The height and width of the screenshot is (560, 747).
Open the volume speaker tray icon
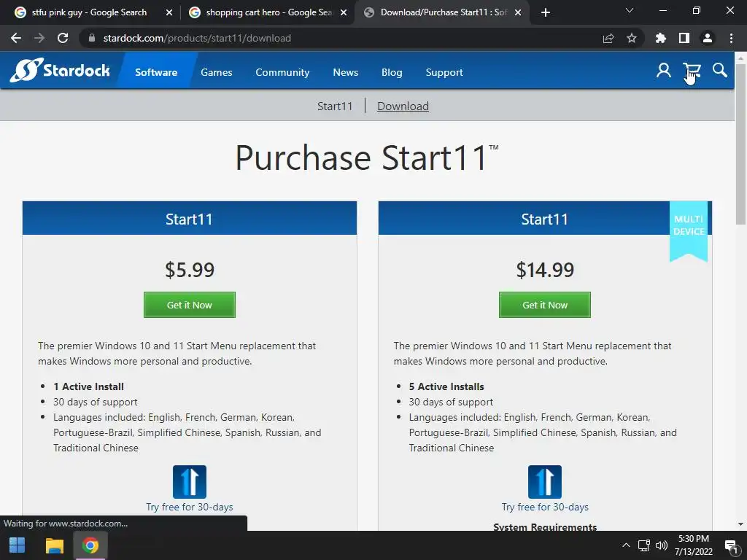pyautogui.click(x=661, y=545)
